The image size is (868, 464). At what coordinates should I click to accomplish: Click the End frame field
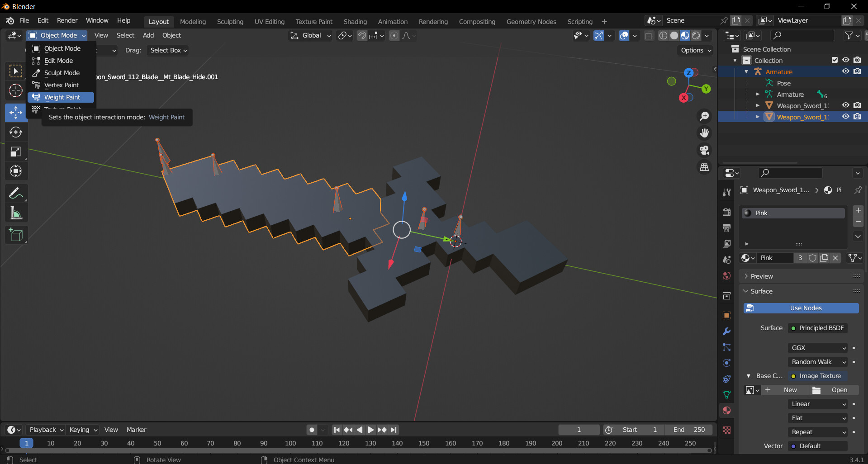[x=689, y=430]
